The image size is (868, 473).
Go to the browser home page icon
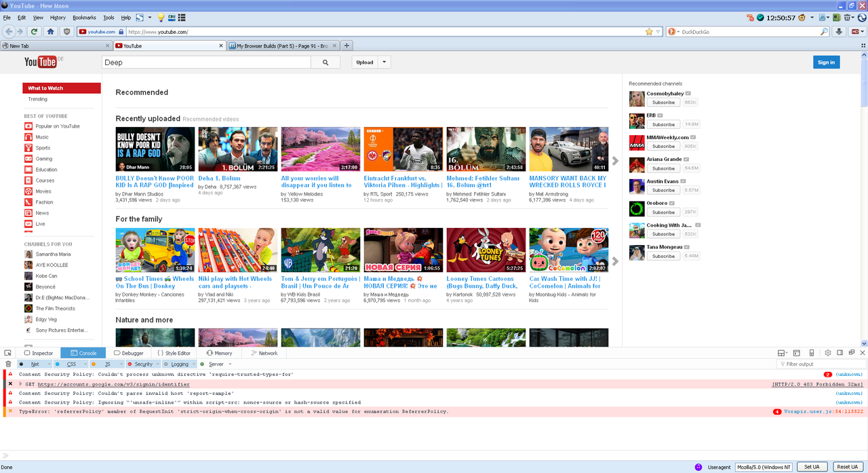[50, 31]
